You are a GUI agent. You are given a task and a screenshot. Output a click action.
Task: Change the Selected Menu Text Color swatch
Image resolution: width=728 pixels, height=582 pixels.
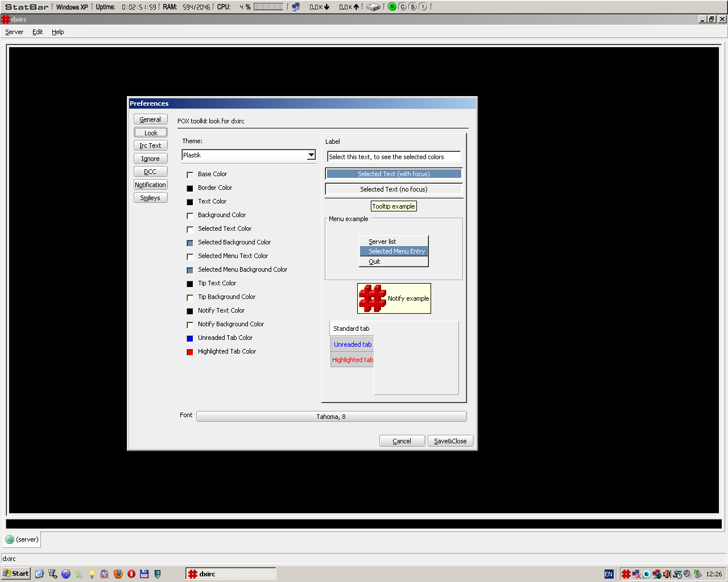click(x=190, y=256)
